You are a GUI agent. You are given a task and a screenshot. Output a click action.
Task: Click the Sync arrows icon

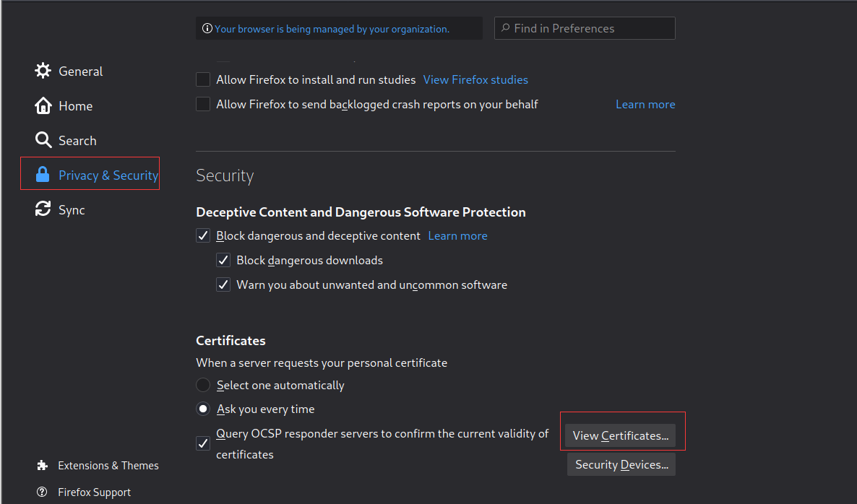click(x=43, y=209)
